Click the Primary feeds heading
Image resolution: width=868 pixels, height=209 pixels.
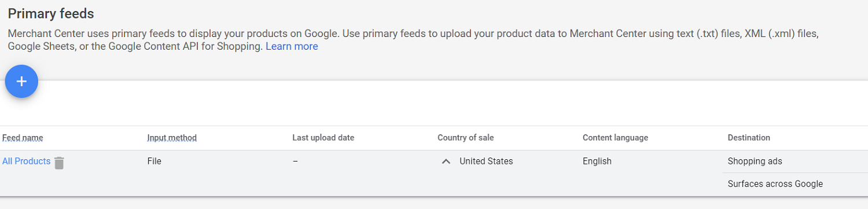point(51,13)
